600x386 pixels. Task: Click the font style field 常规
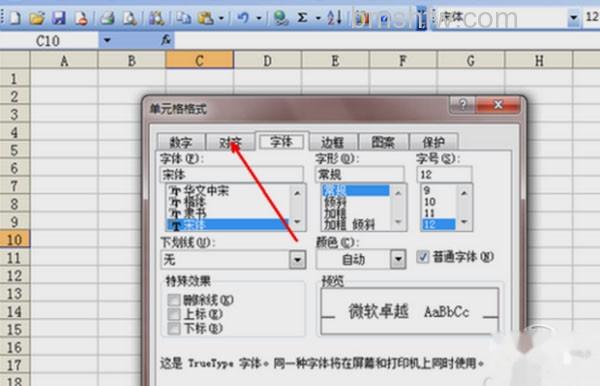(x=360, y=174)
